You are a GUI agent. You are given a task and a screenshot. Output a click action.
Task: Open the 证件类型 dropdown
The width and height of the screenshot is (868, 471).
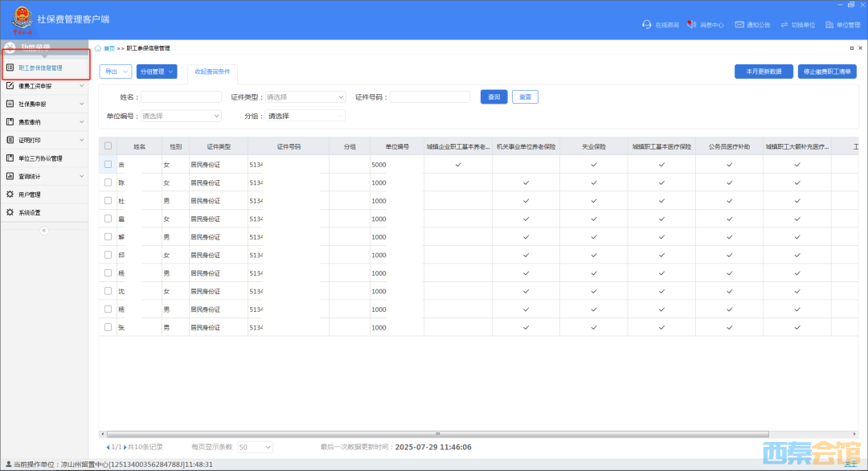(305, 97)
